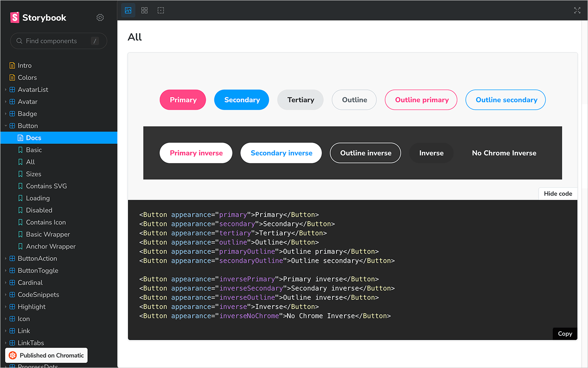Enter fullscreen with expand arrows icon
This screenshot has height=368, width=588.
(577, 10)
